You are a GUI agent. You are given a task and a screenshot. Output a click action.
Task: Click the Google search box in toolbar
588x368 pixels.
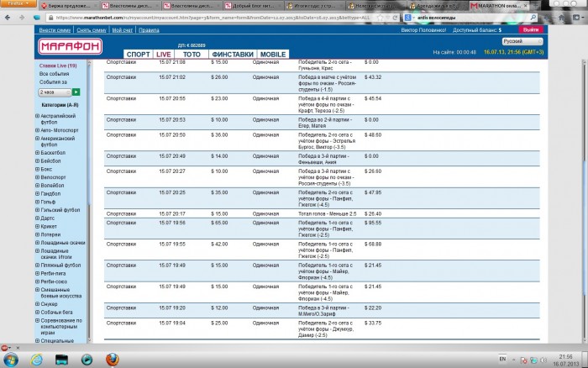click(470, 18)
